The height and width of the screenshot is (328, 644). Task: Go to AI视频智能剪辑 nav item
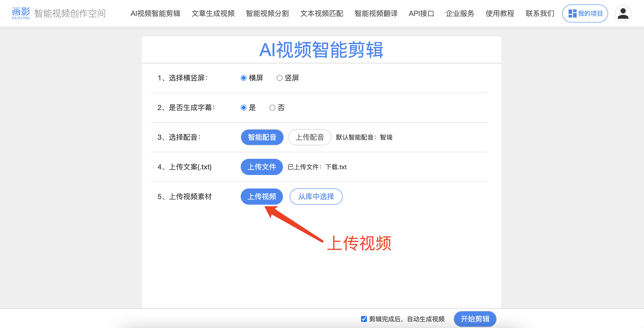tap(155, 13)
